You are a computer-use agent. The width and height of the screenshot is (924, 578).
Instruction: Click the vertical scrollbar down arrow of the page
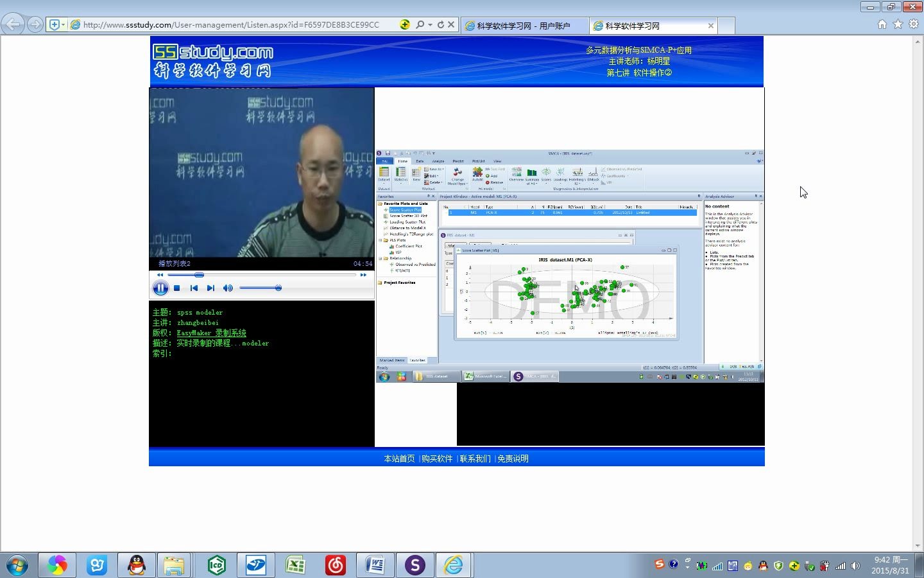918,546
